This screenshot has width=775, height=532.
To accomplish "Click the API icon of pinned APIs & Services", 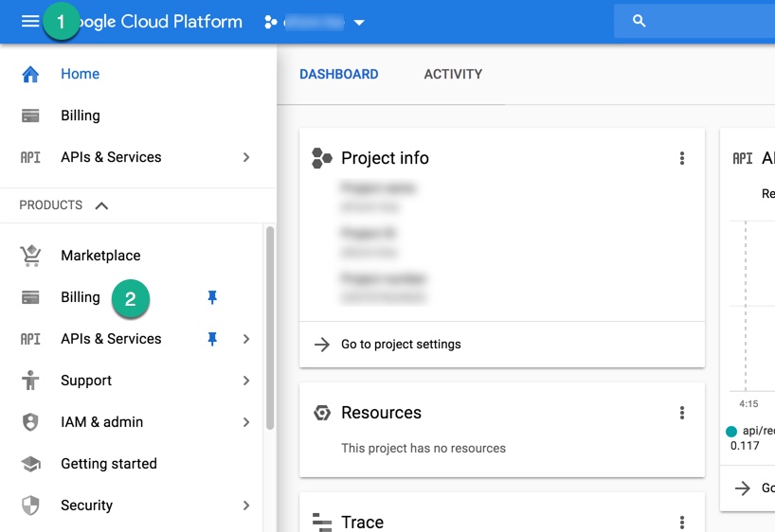I will [x=30, y=339].
